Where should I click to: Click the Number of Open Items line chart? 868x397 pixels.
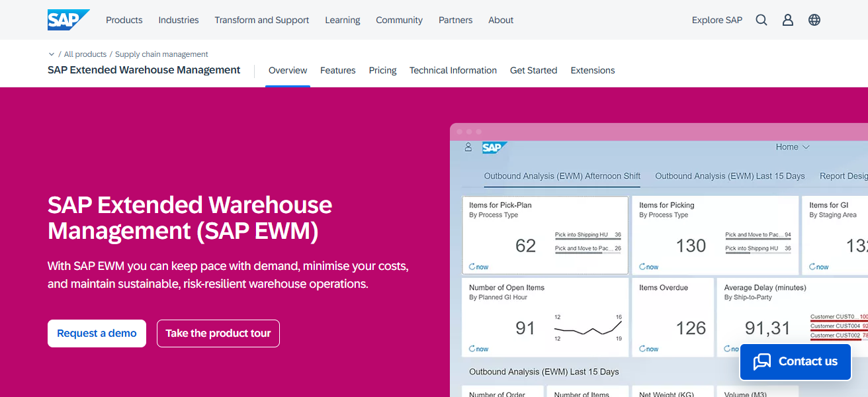point(588,328)
